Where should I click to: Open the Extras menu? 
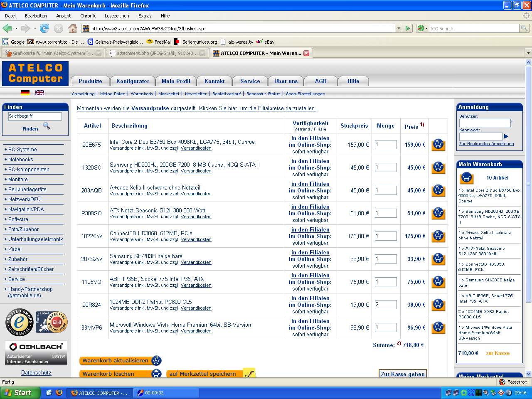145,16
